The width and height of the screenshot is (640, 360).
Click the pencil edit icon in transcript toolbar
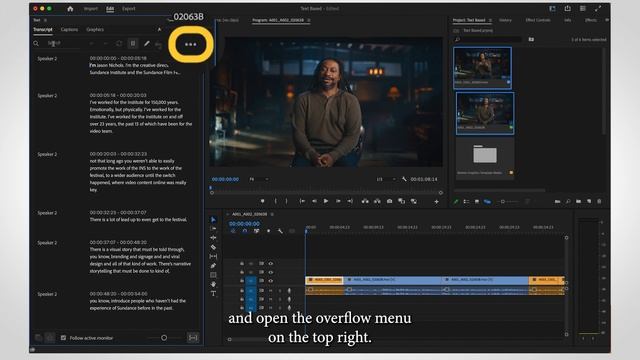coord(147,44)
